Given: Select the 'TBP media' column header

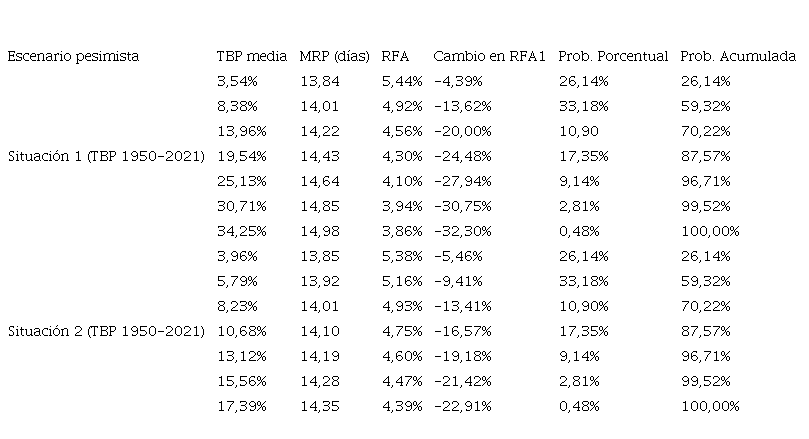Looking at the screenshot, I should click(x=251, y=57).
